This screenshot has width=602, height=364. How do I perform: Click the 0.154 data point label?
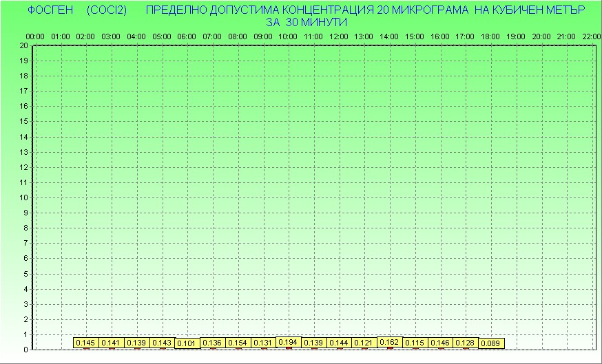[238, 343]
